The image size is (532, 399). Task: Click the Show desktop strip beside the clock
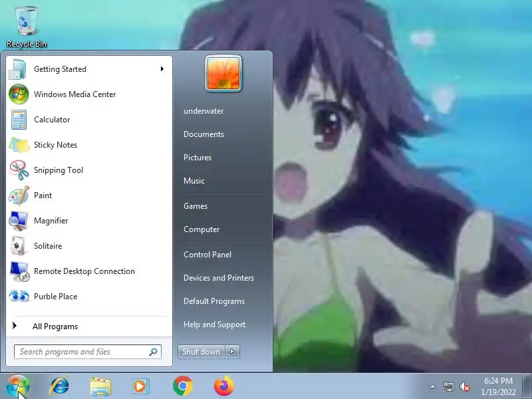point(527,386)
